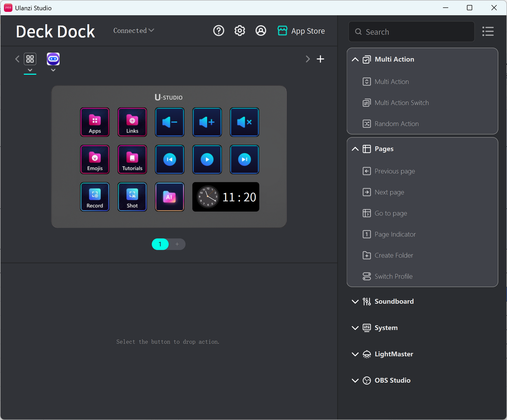Select the mute volume key
The width and height of the screenshot is (507, 420).
pyautogui.click(x=244, y=122)
